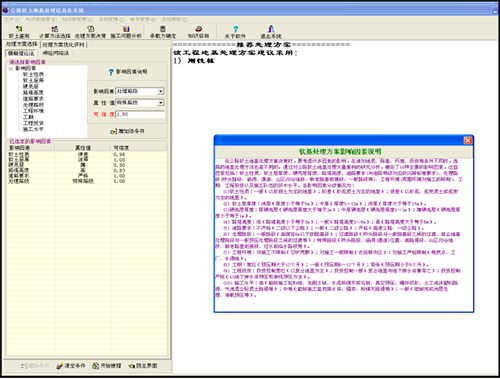This screenshot has height=379, width=500.
Task: Collapse the 影响因素 tree root node
Action: click(11, 69)
